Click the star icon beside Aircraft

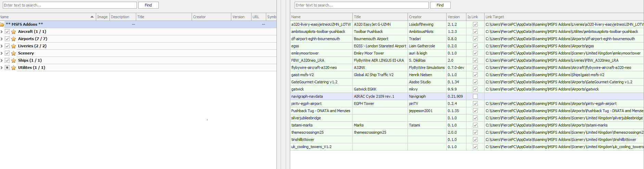click(x=14, y=32)
